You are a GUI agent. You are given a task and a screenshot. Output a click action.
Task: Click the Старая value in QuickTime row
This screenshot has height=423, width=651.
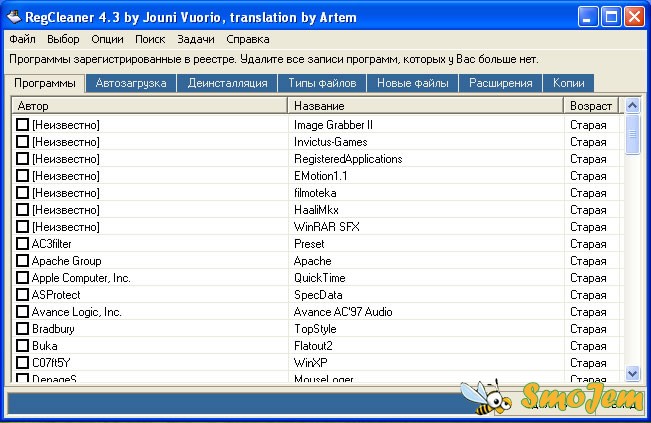pyautogui.click(x=588, y=278)
